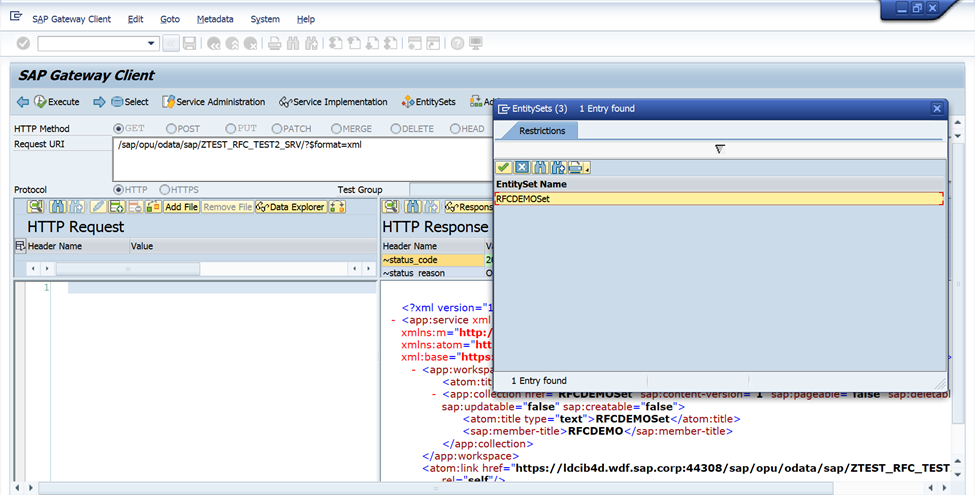Click the Print icon in the standard toolbar

[274, 43]
